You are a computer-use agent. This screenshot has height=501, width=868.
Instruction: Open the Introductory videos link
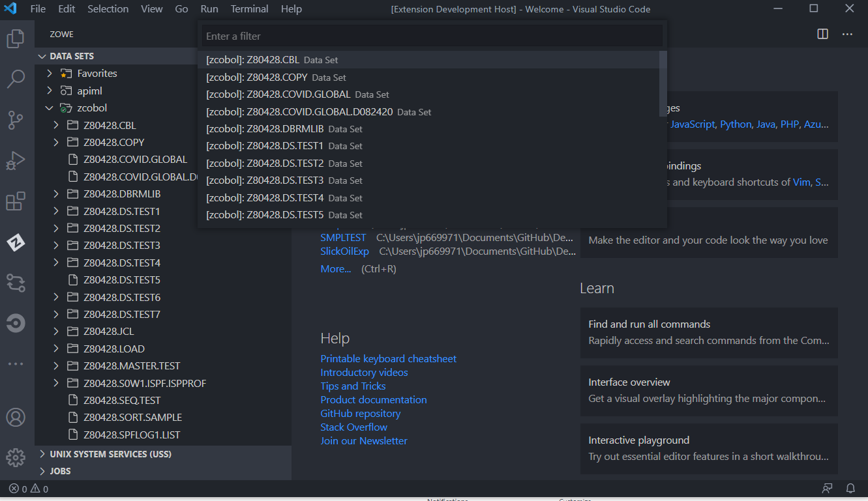point(364,373)
